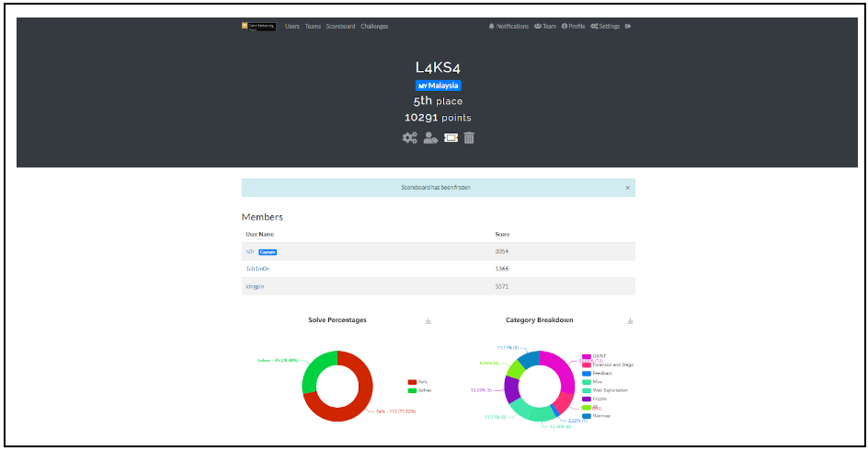Screen dimensions: 868x451
Task: Go to the Challenges page
Action: [374, 27]
